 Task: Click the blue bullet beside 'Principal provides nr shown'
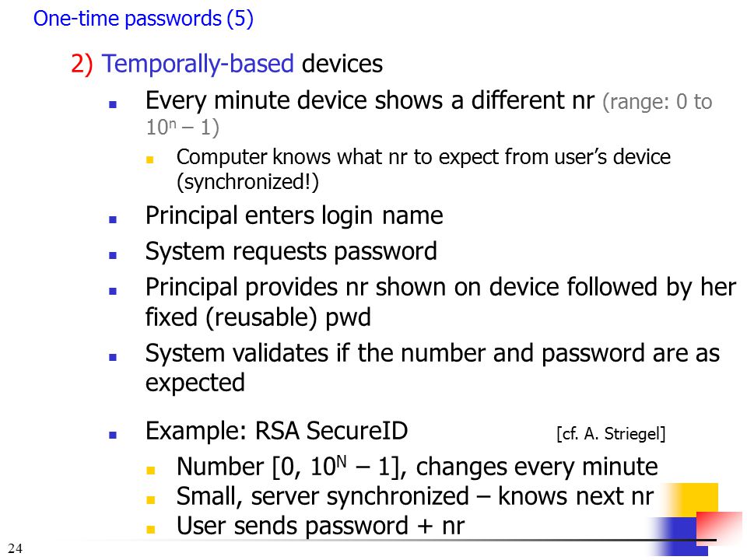(x=113, y=291)
